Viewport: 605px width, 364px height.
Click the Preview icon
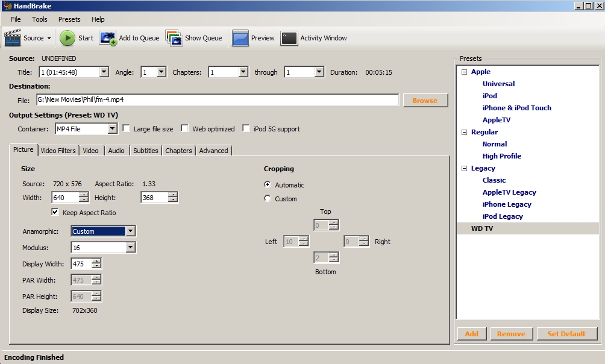click(240, 38)
